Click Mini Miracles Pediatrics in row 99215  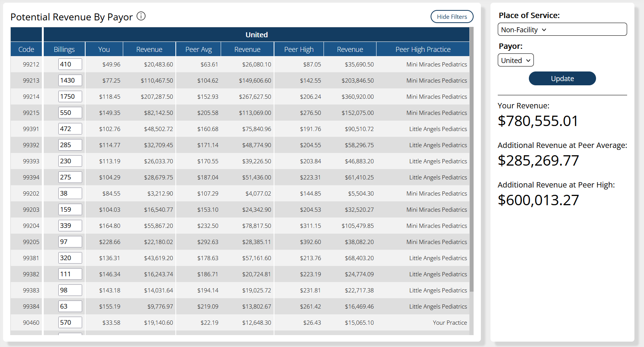436,113
